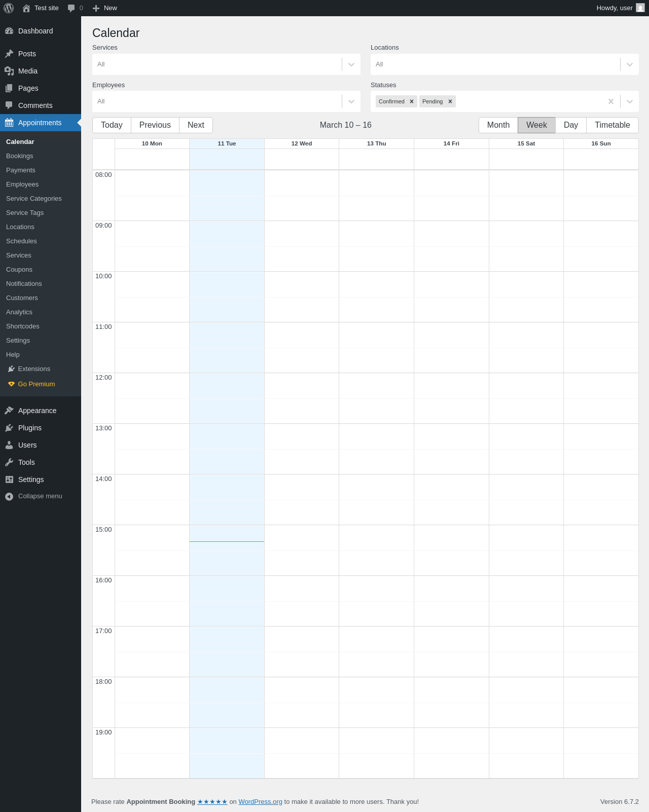Image resolution: width=649 pixels, height=812 pixels.
Task: Click the WordPress logo icon
Action: [x=9, y=8]
